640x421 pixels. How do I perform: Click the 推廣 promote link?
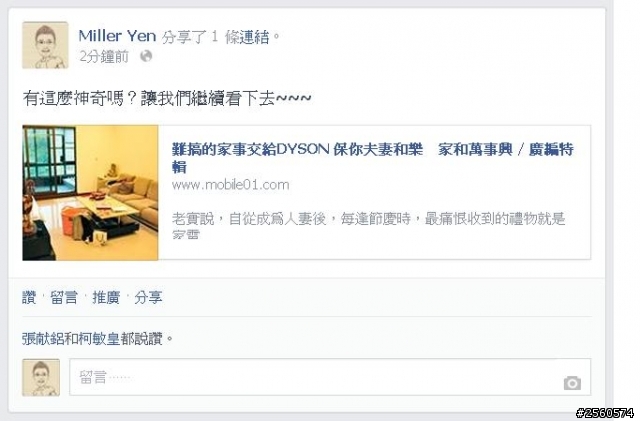[x=106, y=297]
